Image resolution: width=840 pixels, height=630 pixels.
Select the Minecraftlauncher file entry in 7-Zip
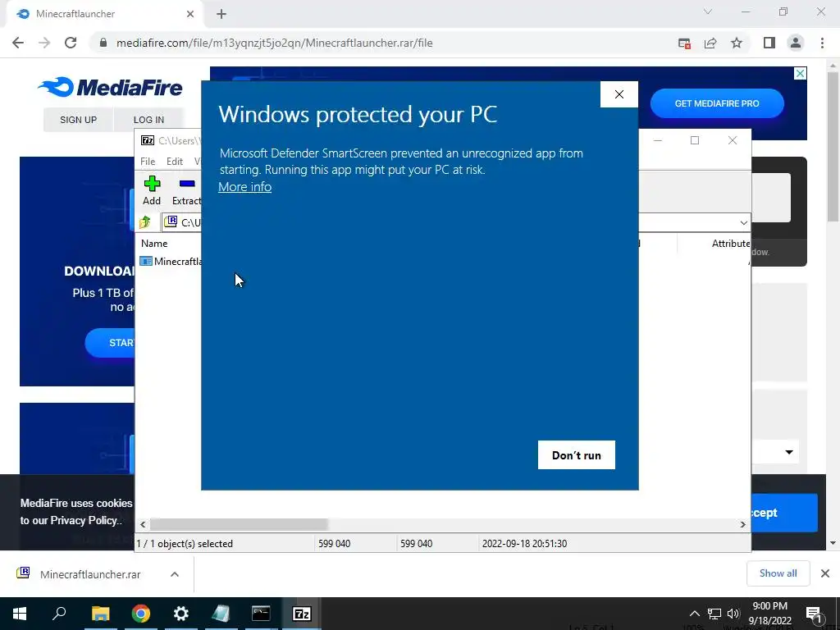tap(171, 261)
